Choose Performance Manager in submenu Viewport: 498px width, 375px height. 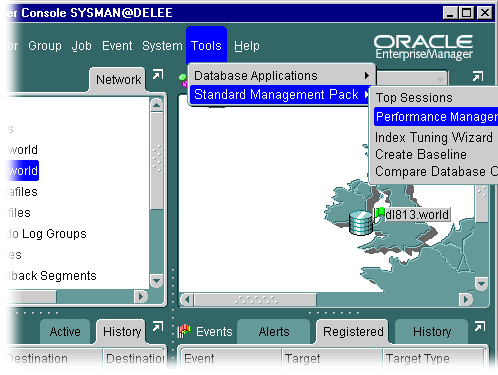436,117
